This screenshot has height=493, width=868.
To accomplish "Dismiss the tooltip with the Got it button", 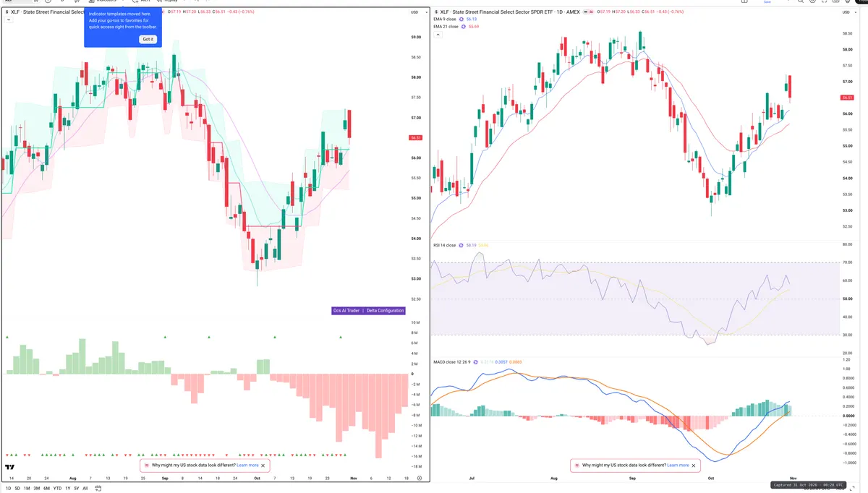I will (x=148, y=39).
